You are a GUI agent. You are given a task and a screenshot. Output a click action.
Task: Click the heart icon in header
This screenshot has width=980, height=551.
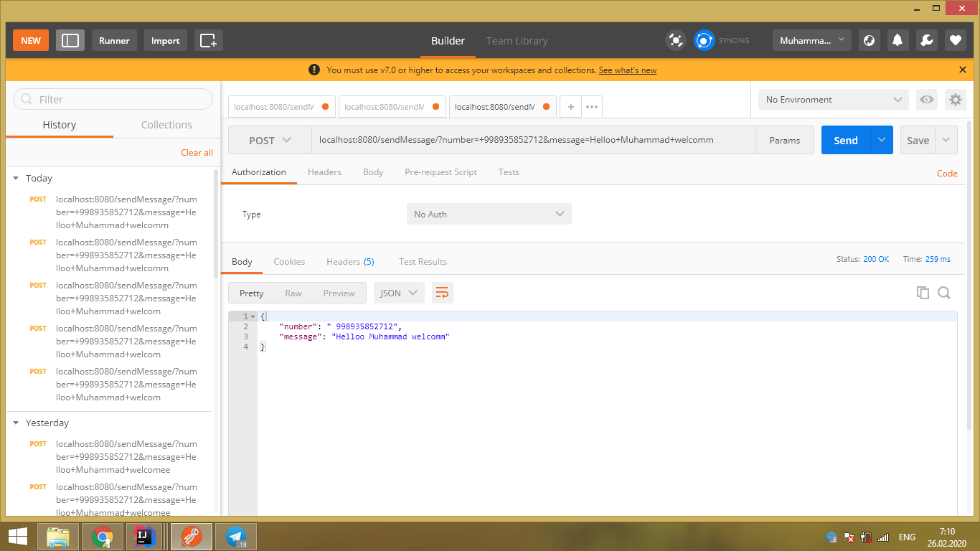tap(955, 40)
